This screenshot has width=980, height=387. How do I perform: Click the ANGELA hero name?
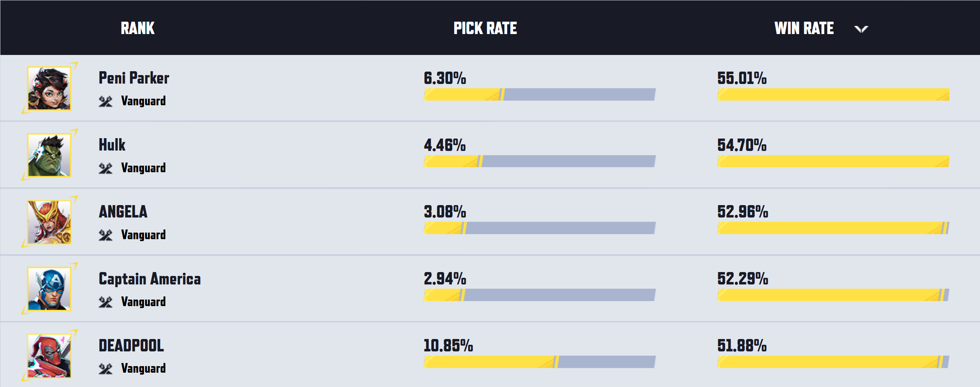tap(123, 212)
